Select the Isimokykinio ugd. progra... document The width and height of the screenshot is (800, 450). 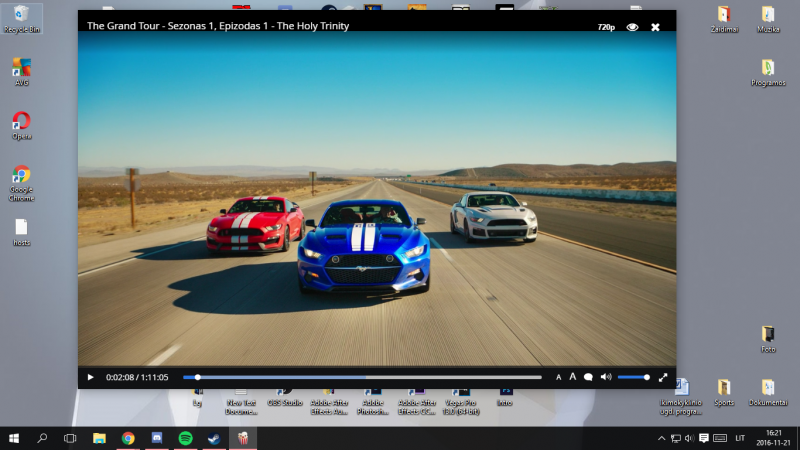pos(681,397)
